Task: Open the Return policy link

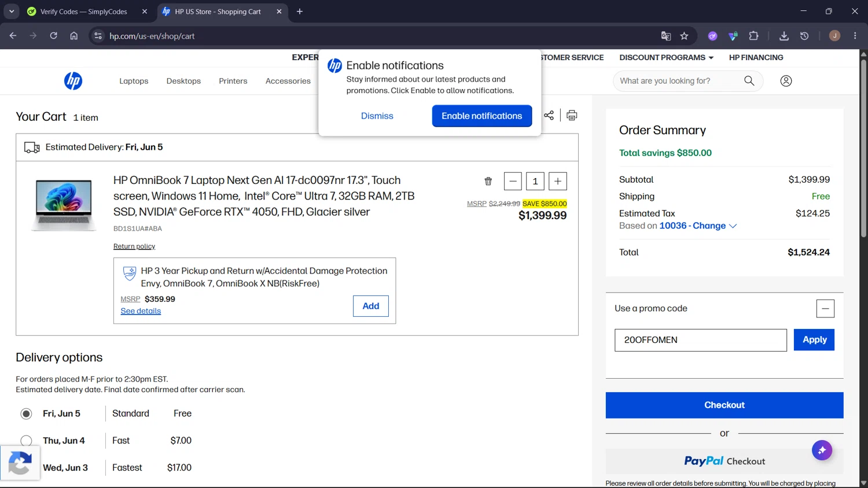Action: pyautogui.click(x=134, y=246)
